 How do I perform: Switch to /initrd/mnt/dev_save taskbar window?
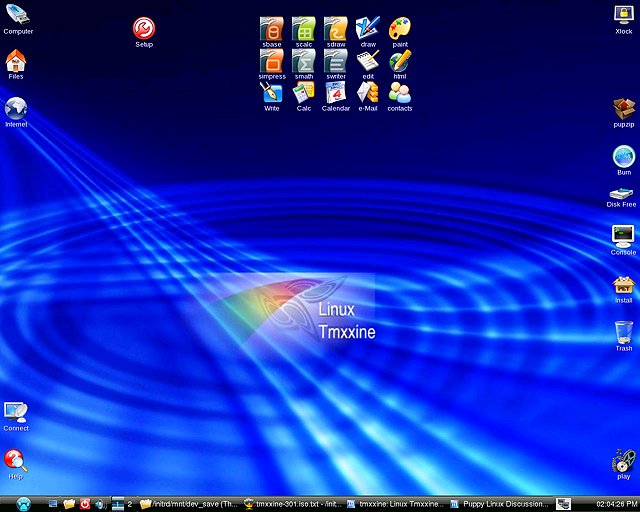tap(189, 504)
